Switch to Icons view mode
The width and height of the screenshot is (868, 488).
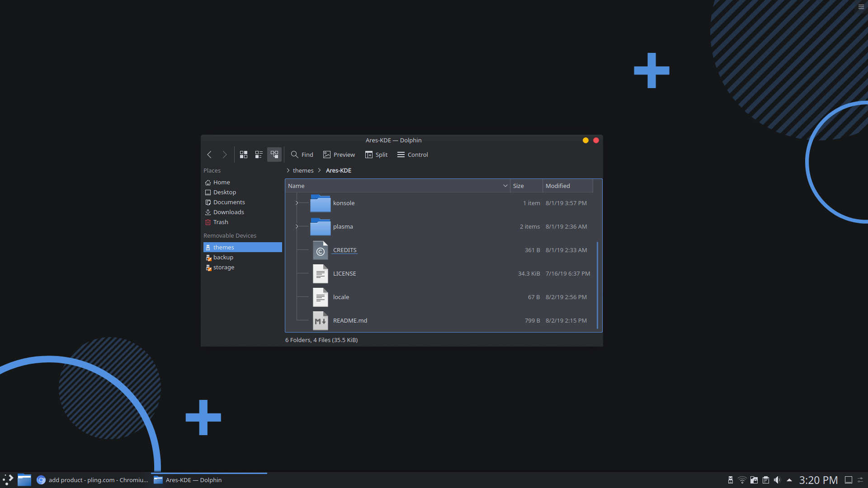244,155
